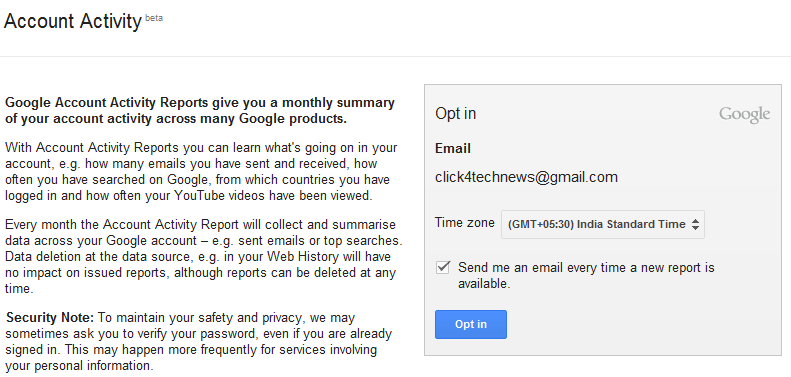The width and height of the screenshot is (791, 377).
Task: Click the bold Security Note text
Action: [x=50, y=318]
